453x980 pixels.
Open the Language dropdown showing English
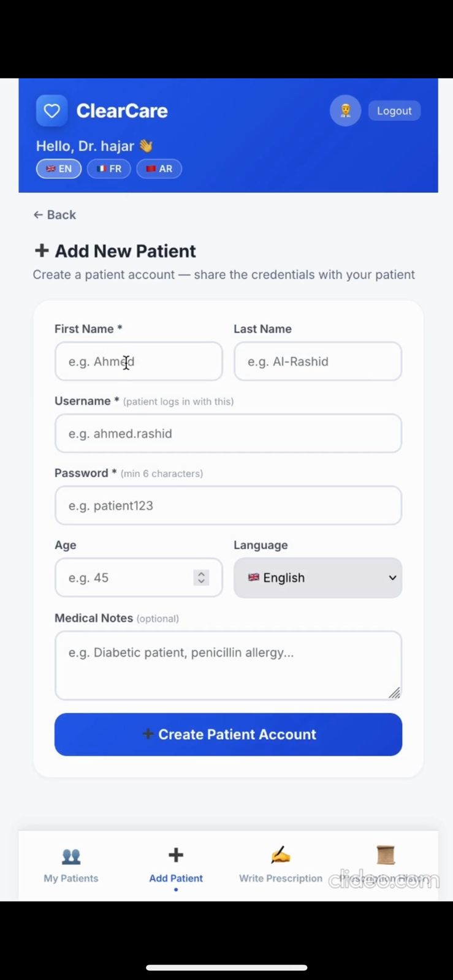[x=318, y=578]
